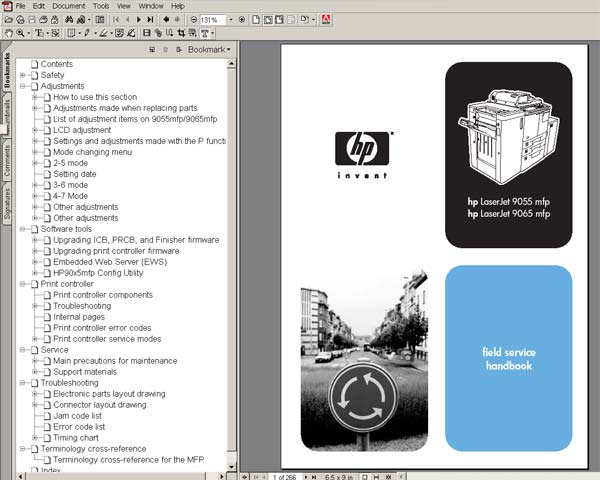The height and width of the screenshot is (480, 600).
Task: Select the Crop tool
Action: (181, 33)
